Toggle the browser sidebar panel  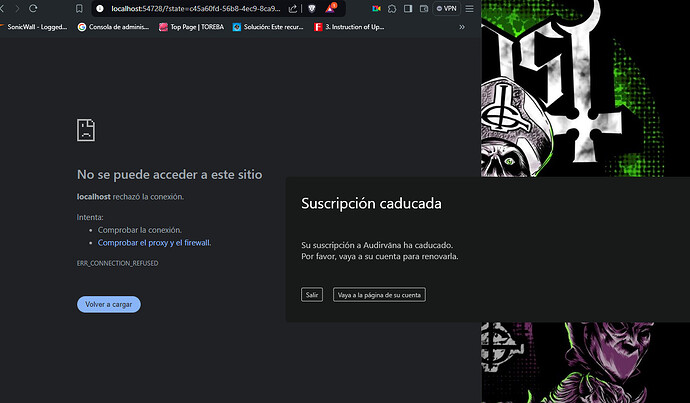point(408,8)
